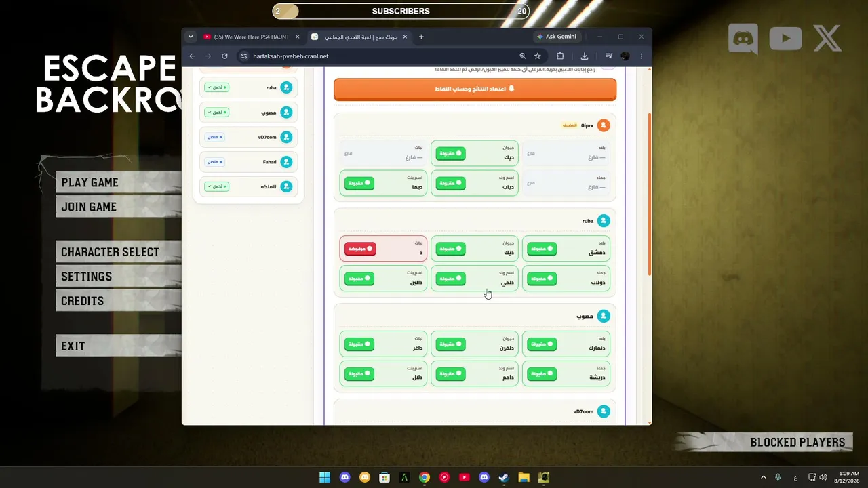Open the X icon in game overlay
868x488 pixels.
coord(827,39)
